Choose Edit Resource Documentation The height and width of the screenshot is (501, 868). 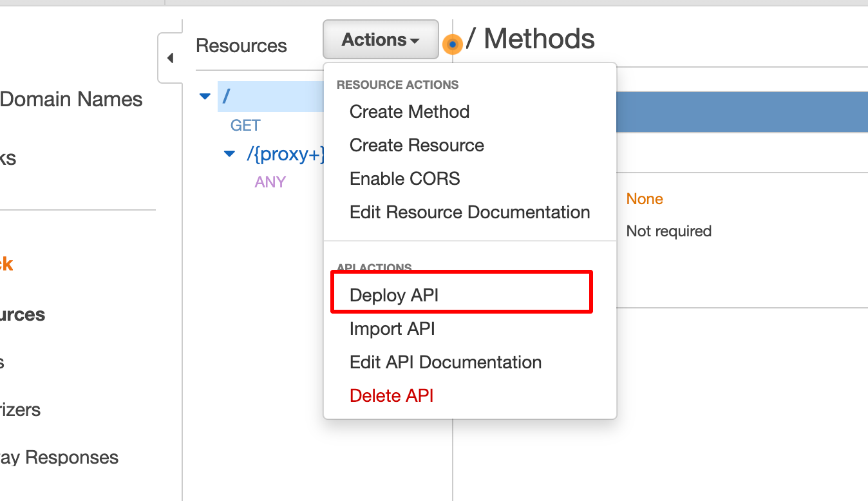tap(470, 213)
